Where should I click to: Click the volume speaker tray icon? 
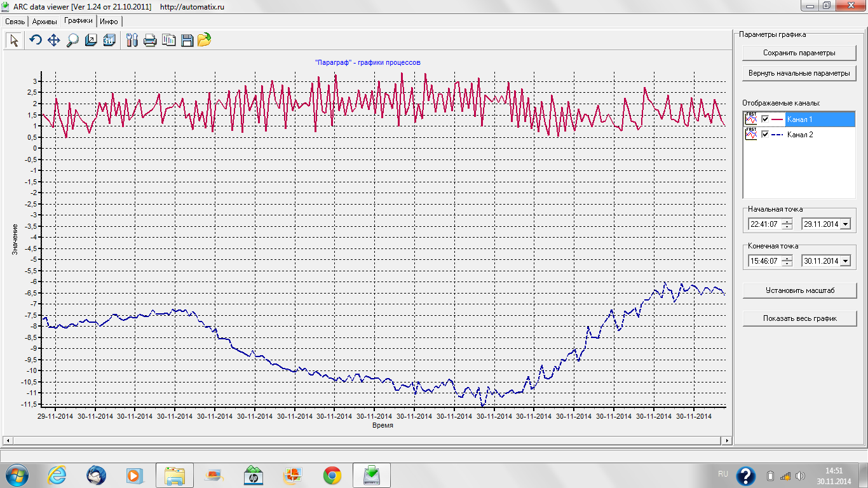[x=800, y=476]
